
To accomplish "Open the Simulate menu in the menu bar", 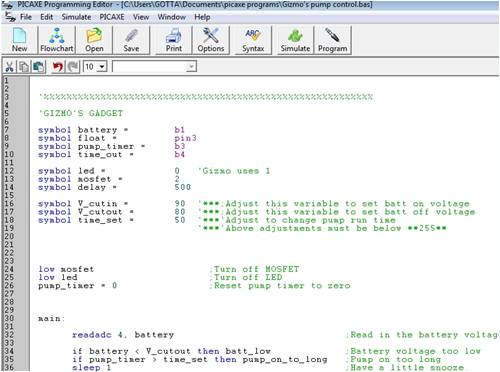I will tap(76, 17).
